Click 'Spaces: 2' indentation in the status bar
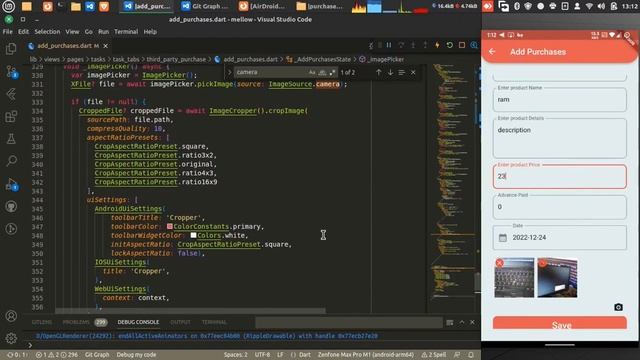Screen dimensions: 640x360 point(236,355)
